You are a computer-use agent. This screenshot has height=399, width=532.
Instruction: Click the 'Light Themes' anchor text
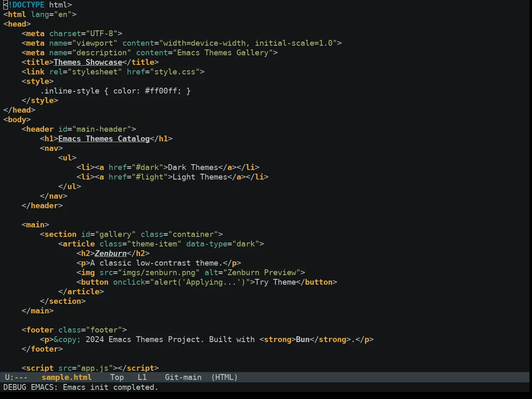tap(200, 177)
